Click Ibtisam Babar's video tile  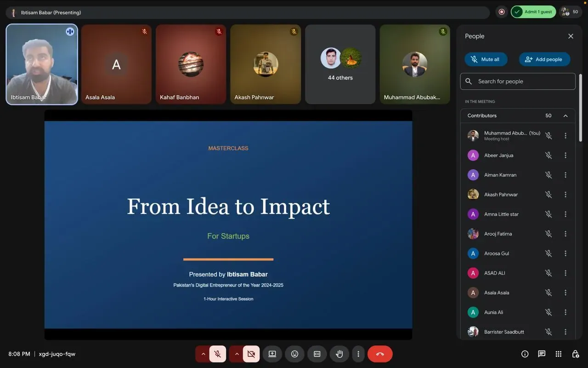(x=42, y=64)
